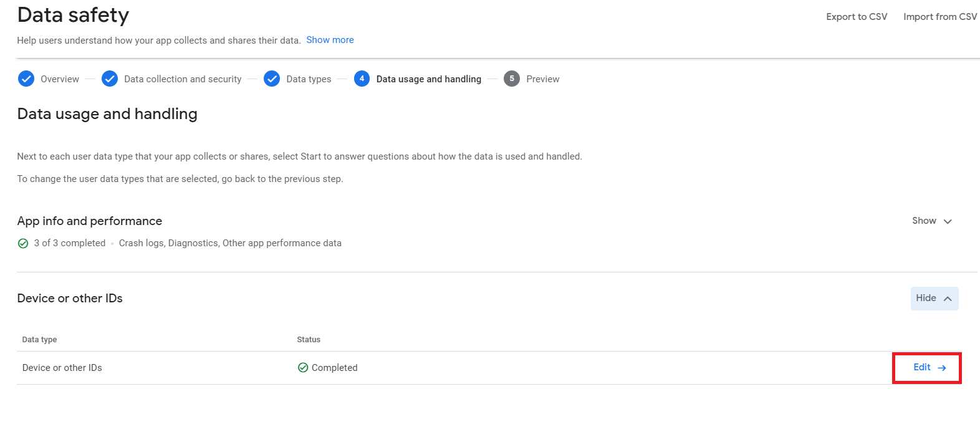Collapse Device or other IDs with Hide
This screenshot has width=980, height=432.
click(x=934, y=299)
